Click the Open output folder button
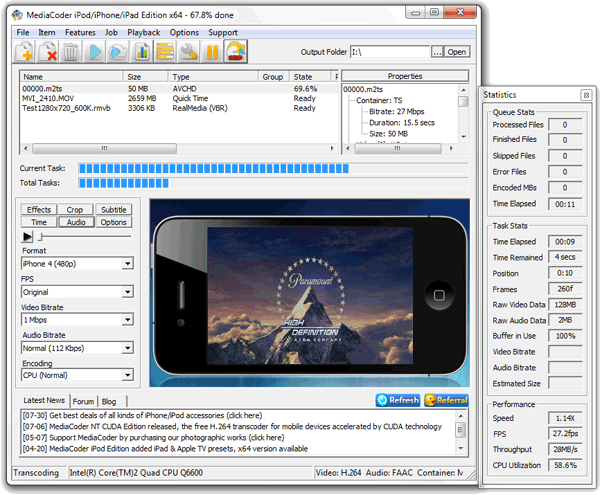The height and width of the screenshot is (495, 600). (x=457, y=52)
